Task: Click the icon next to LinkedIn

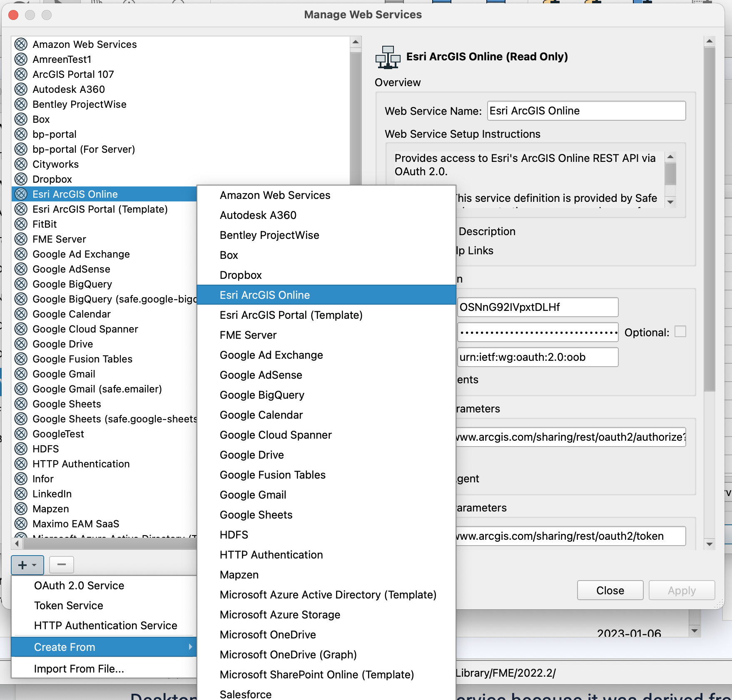Action: pos(21,494)
